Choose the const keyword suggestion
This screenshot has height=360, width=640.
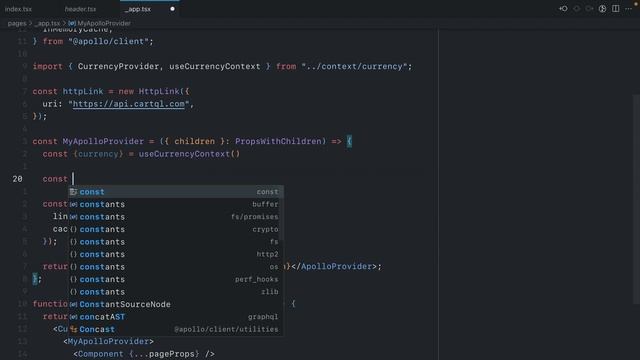coord(176,192)
